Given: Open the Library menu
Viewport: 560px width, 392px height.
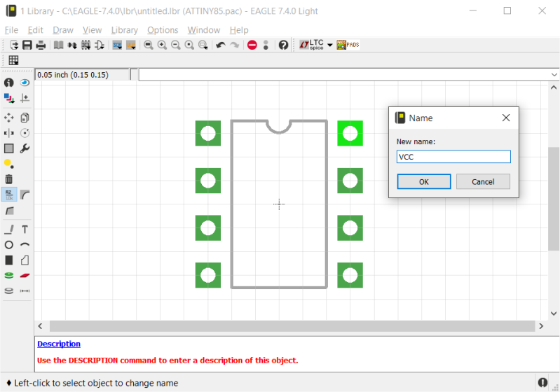Looking at the screenshot, I should [x=124, y=30].
